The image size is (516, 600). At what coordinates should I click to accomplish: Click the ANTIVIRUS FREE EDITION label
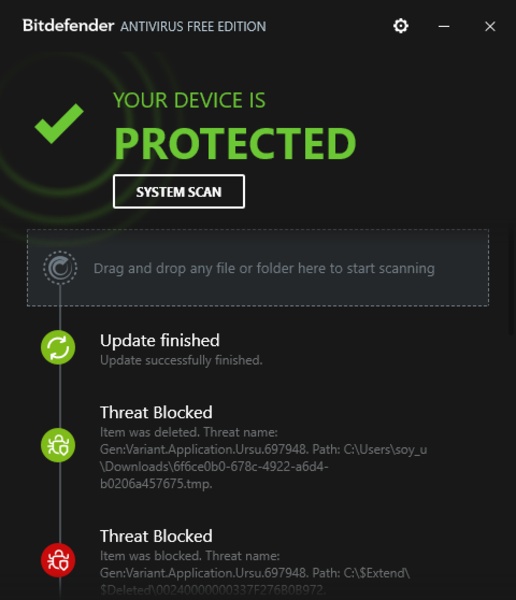[x=193, y=26]
